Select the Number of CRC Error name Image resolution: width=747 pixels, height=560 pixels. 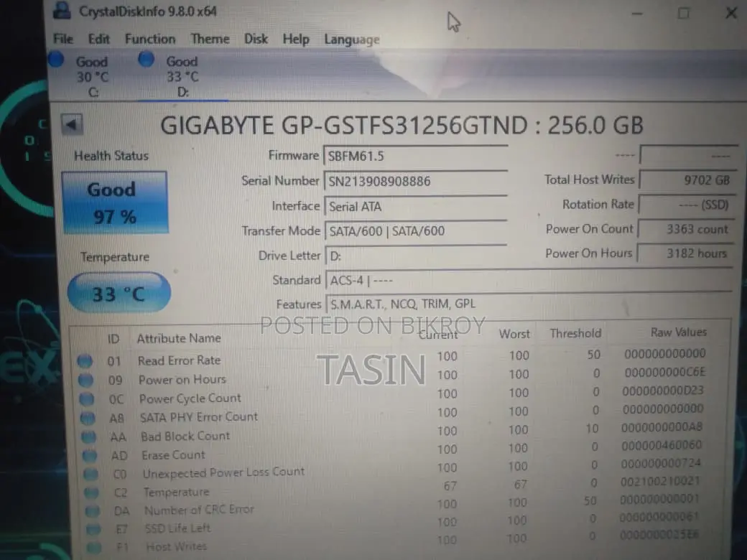point(199,510)
